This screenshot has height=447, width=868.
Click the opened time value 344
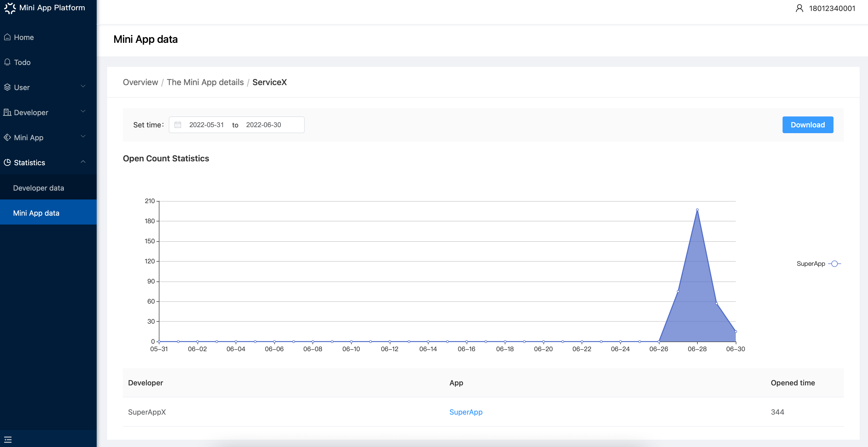click(x=777, y=412)
